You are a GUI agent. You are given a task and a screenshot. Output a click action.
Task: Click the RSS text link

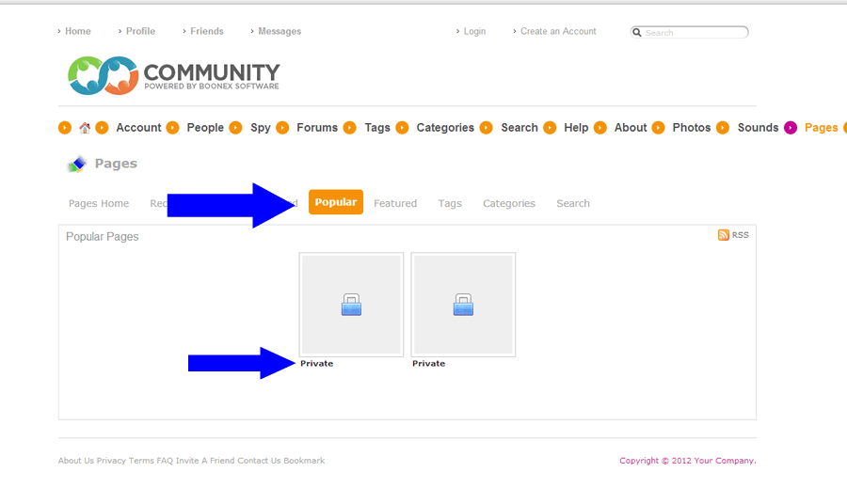click(x=740, y=235)
